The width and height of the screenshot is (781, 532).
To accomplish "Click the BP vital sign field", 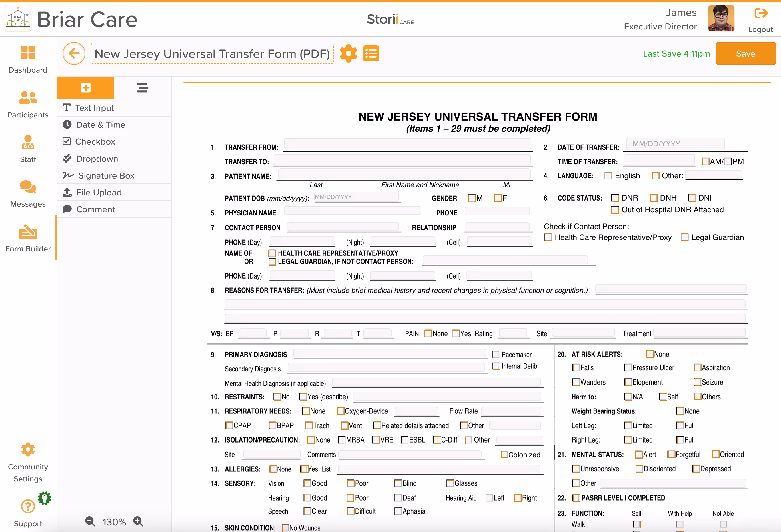I will (x=252, y=333).
